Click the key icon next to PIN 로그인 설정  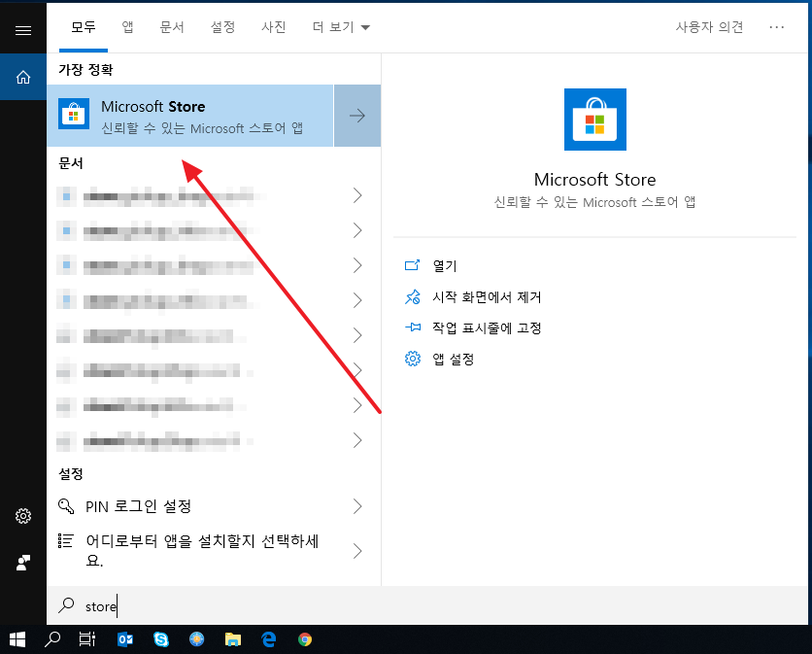[x=66, y=505]
